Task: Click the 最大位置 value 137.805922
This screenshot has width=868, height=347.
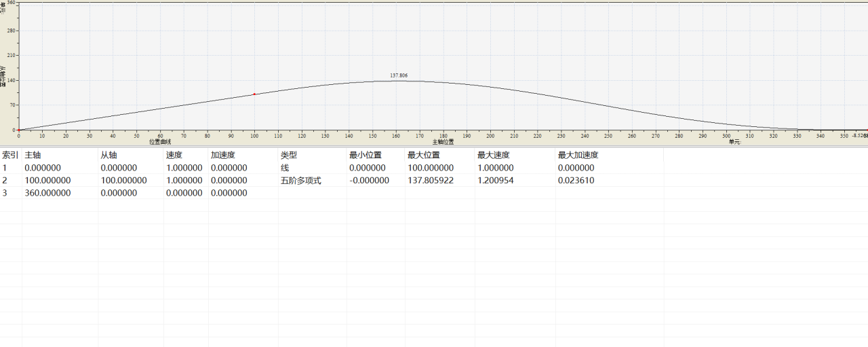Action: coord(431,181)
